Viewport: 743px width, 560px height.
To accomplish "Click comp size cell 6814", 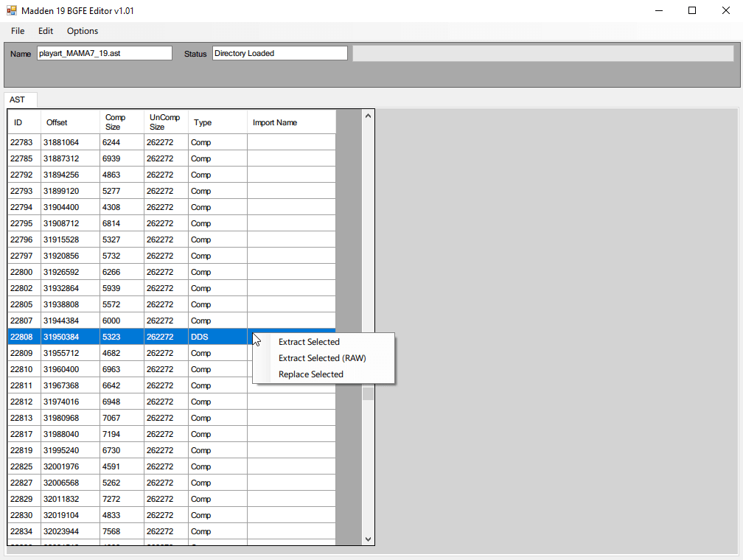I will pyautogui.click(x=122, y=223).
